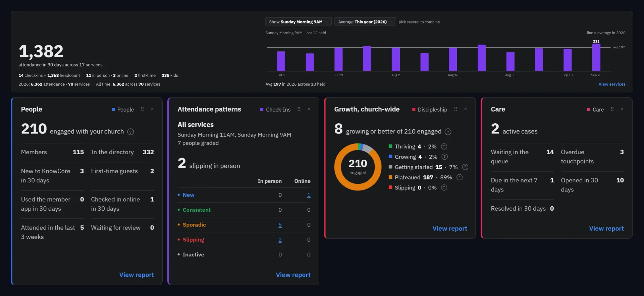The width and height of the screenshot is (644, 296).
Task: Close the Care card
Action: tap(622, 109)
